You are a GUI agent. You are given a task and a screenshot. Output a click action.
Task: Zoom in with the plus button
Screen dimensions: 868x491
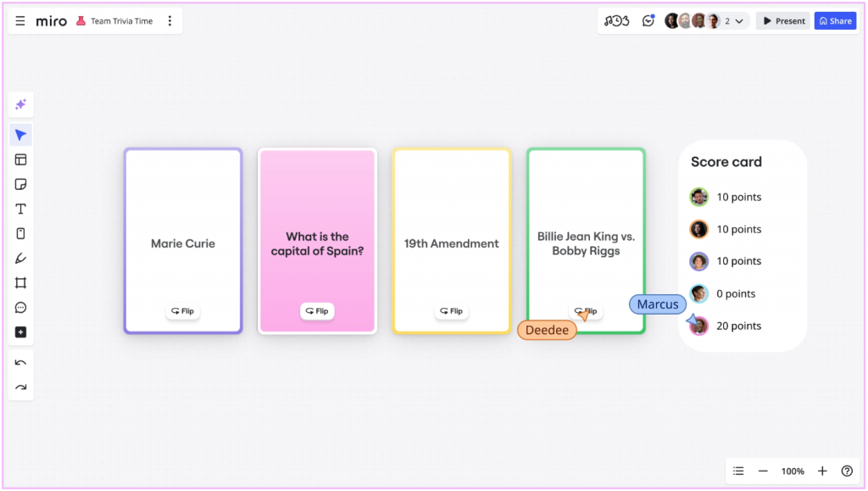point(822,471)
